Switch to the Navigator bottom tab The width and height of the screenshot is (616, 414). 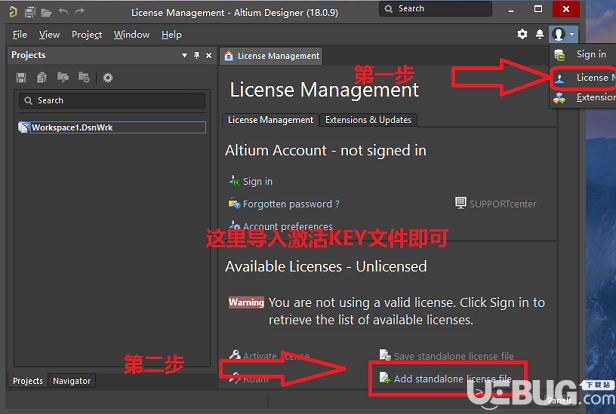click(72, 381)
